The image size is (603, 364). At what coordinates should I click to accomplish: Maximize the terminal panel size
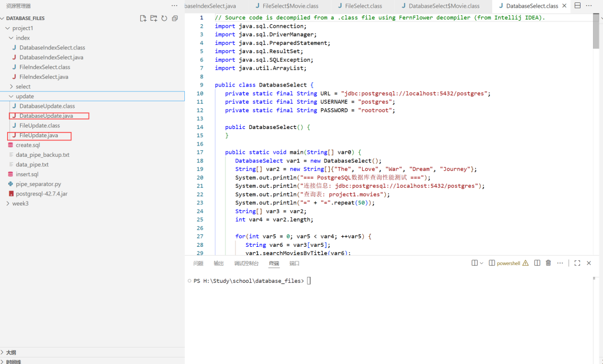[577, 263]
